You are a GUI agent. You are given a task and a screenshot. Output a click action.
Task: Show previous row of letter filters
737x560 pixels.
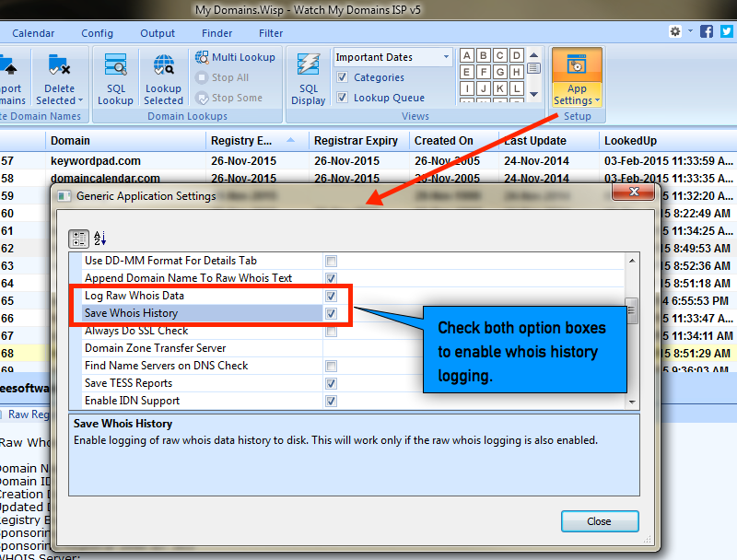(x=533, y=55)
